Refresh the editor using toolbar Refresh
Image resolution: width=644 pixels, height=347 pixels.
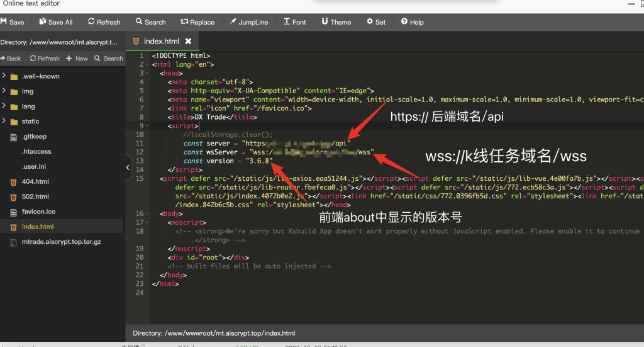104,22
